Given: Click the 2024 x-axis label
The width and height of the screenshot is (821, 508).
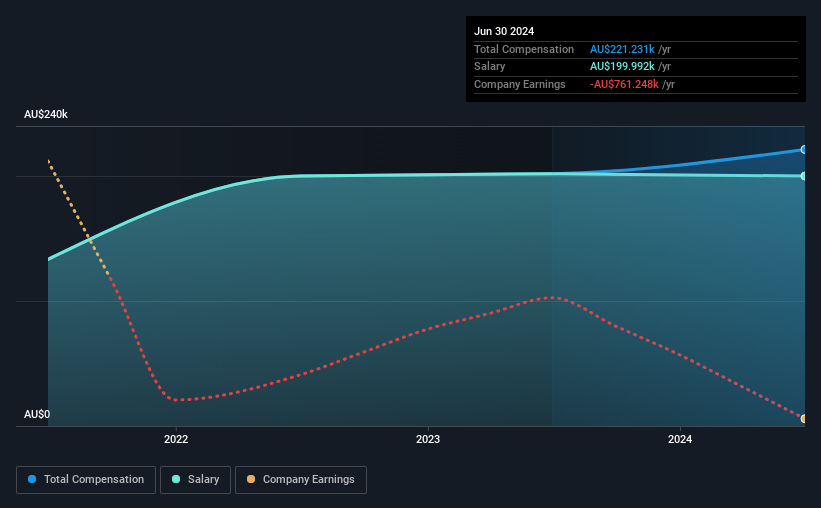Looking at the screenshot, I should click(x=680, y=439).
